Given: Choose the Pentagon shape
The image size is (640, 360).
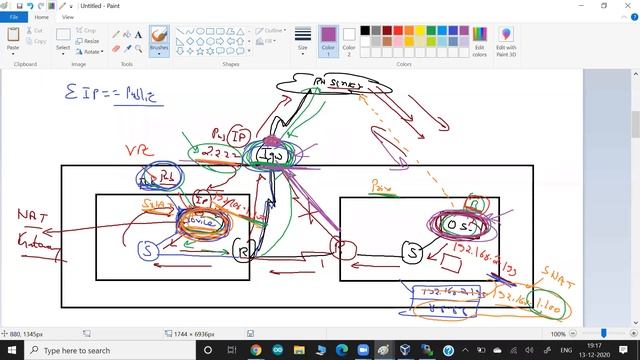Looking at the screenshot, I should [x=200, y=41].
